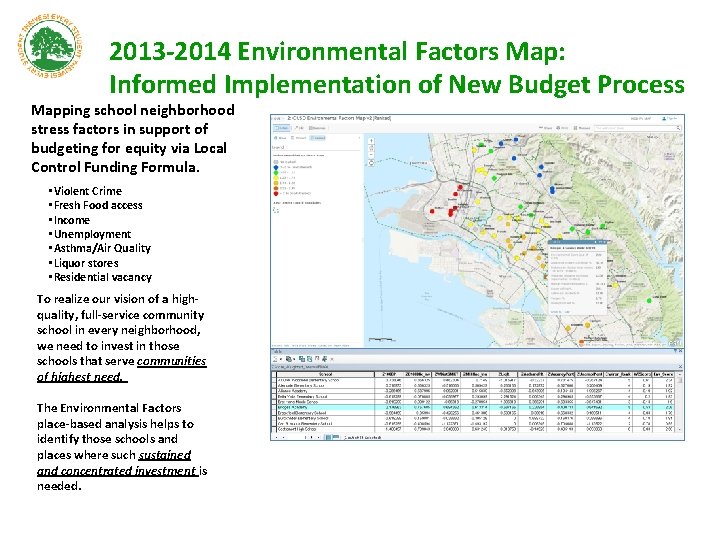Click Castlemont High School name cell
The image size is (720, 540).
(326, 429)
